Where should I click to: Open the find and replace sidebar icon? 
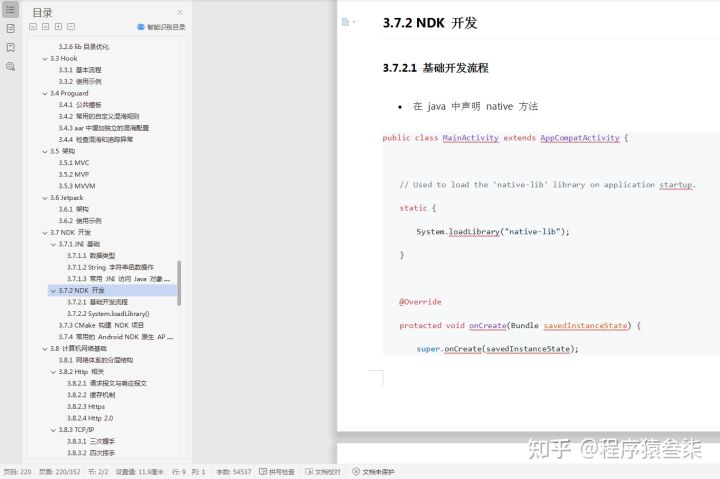[x=11, y=67]
